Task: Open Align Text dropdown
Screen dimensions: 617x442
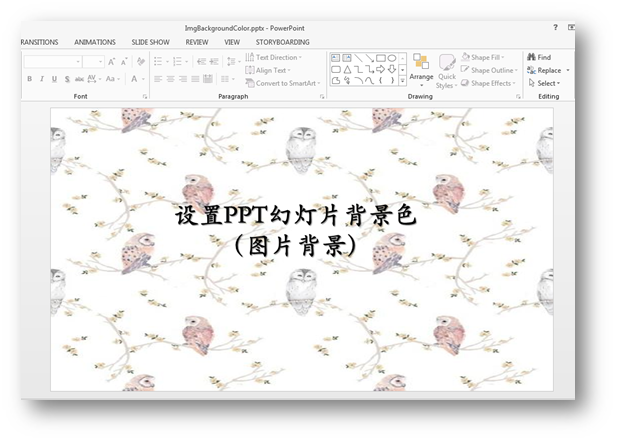Action: [268, 70]
